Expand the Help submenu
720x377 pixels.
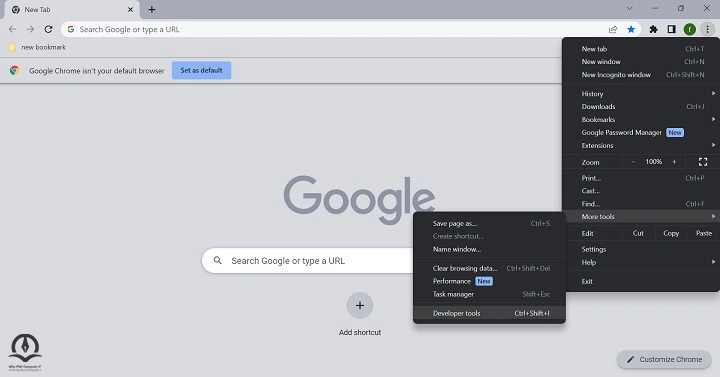click(641, 262)
